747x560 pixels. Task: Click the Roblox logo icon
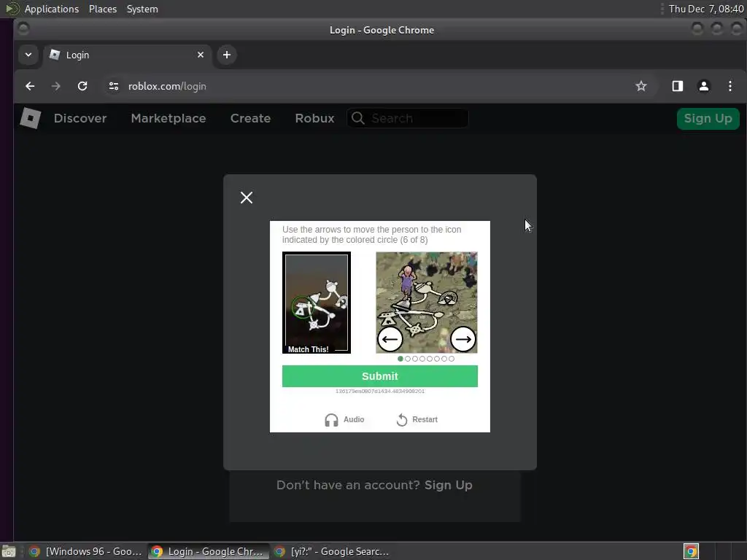pos(31,118)
